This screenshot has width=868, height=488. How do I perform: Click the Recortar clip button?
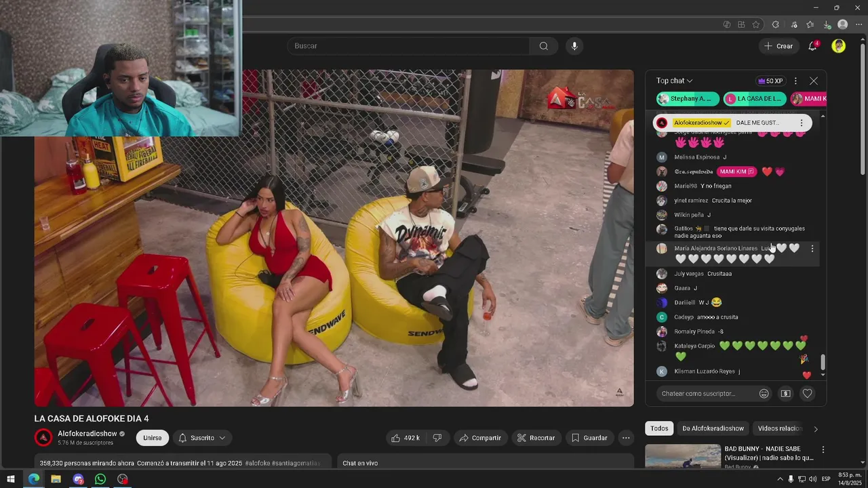[x=536, y=438]
